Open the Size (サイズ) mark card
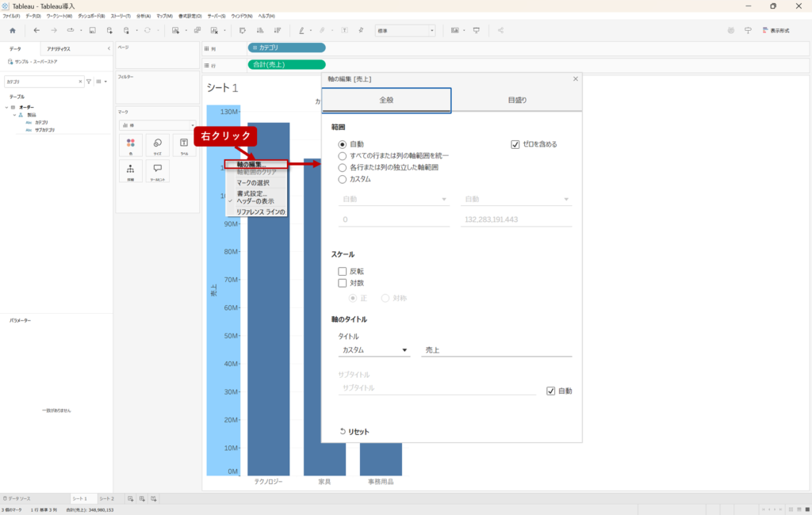Screen dimensions: 812x515 158,144
